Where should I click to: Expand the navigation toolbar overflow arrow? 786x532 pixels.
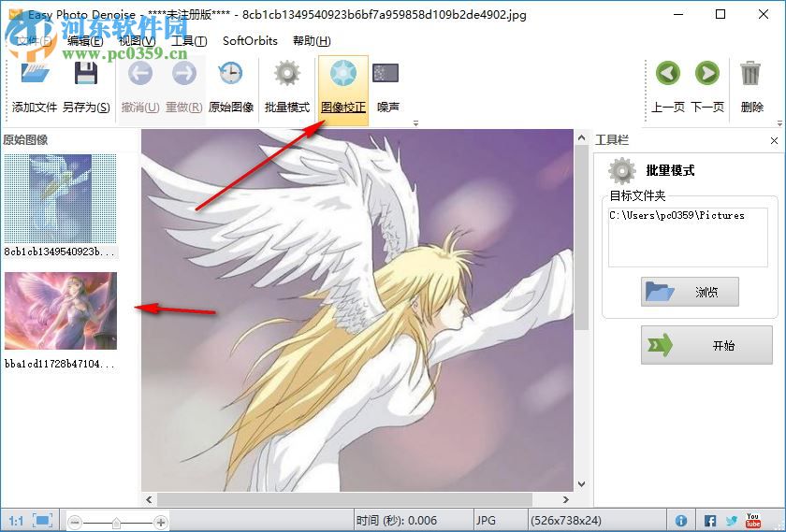779,122
